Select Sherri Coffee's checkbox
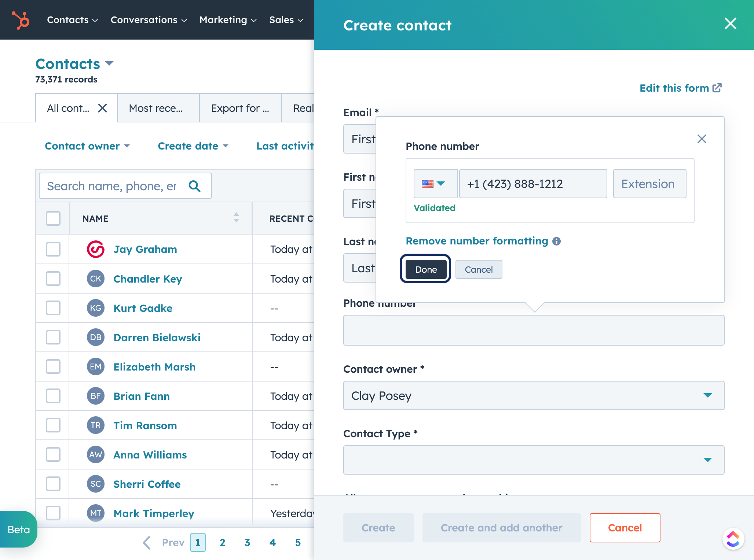 [x=53, y=484]
